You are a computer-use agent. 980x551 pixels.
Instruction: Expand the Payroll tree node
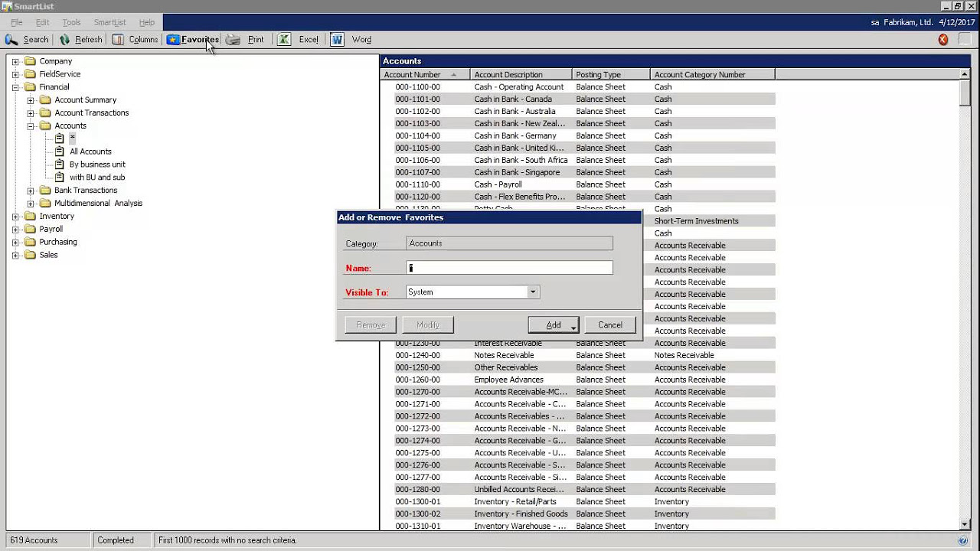[15, 230]
